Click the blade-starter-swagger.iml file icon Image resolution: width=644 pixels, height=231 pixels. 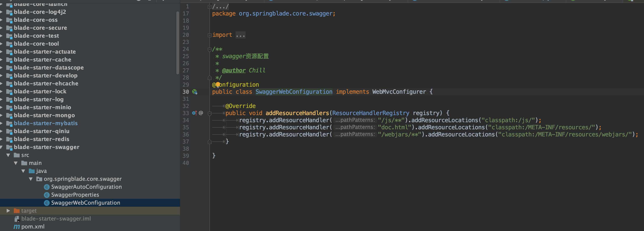[x=17, y=219]
